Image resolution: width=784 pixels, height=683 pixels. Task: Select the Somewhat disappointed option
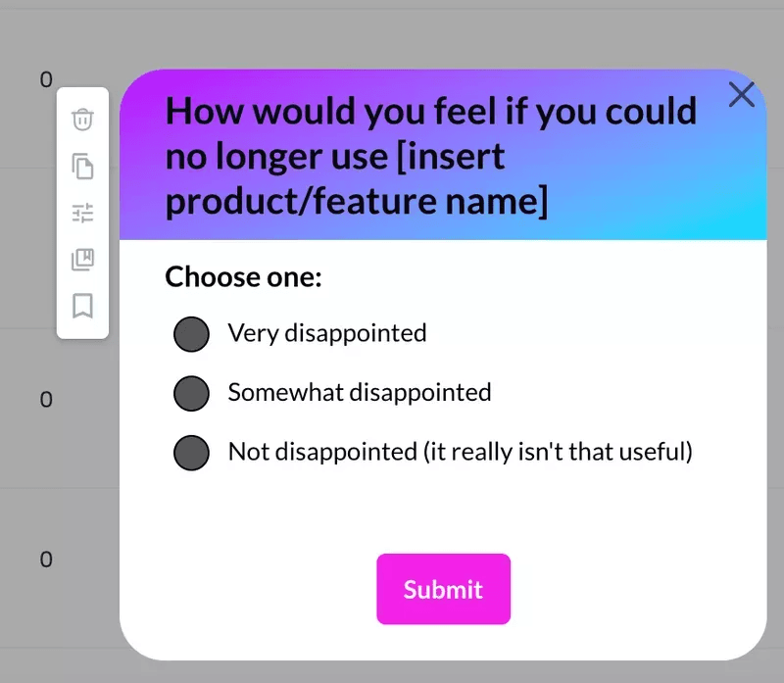(191, 393)
